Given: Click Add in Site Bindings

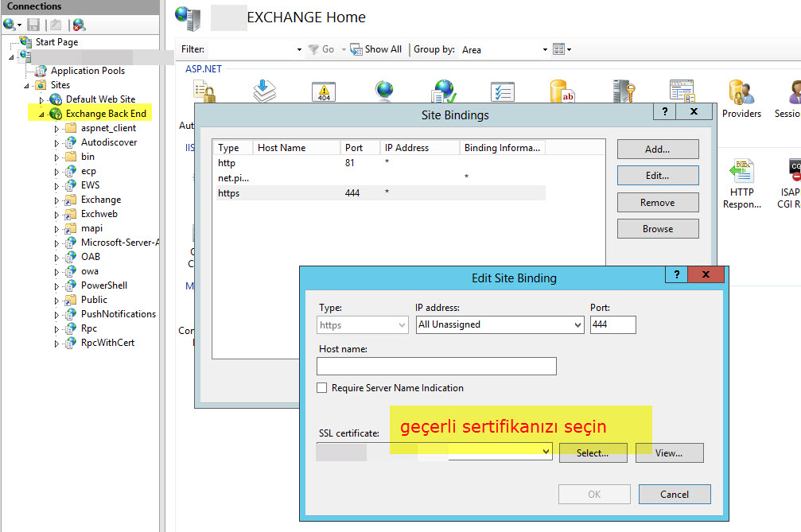Looking at the screenshot, I should [x=658, y=149].
